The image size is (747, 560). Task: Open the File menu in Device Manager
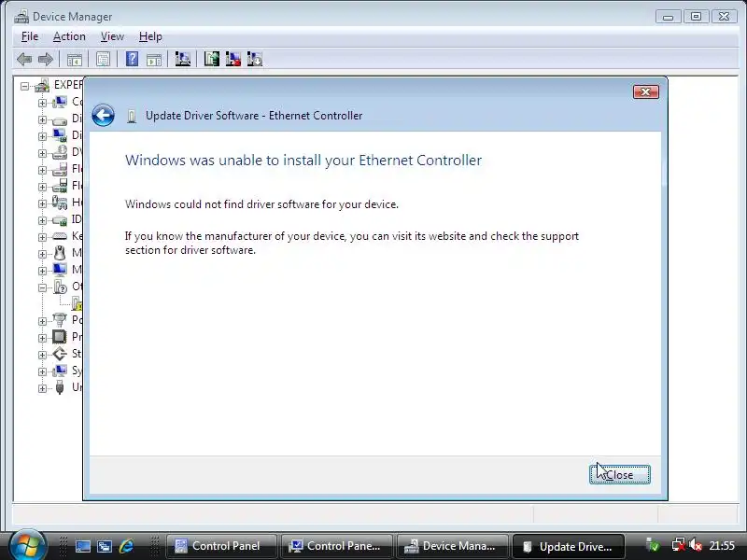point(30,36)
